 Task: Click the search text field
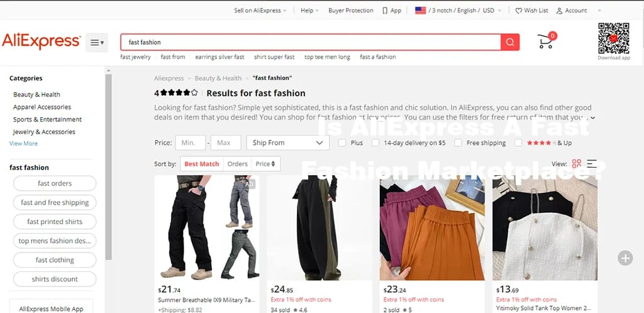point(311,42)
